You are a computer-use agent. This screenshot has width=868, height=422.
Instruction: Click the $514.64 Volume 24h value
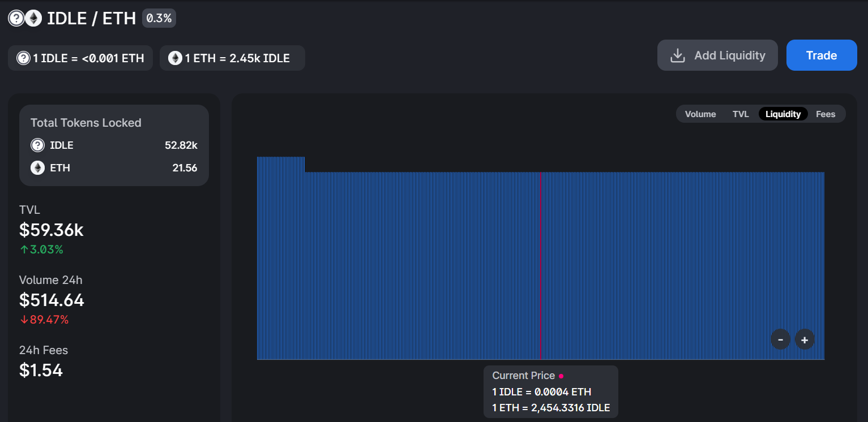tap(52, 300)
